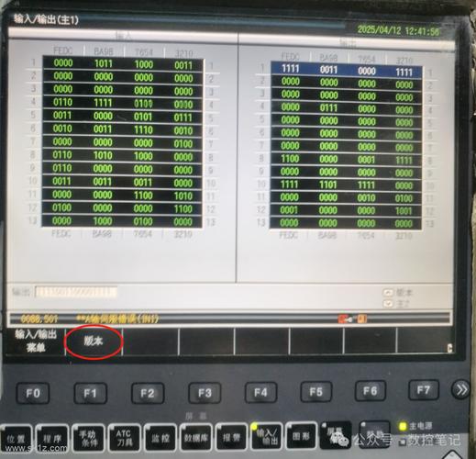
Task: Open the 输入/输出 菜单 softkey
Action: tap(36, 341)
